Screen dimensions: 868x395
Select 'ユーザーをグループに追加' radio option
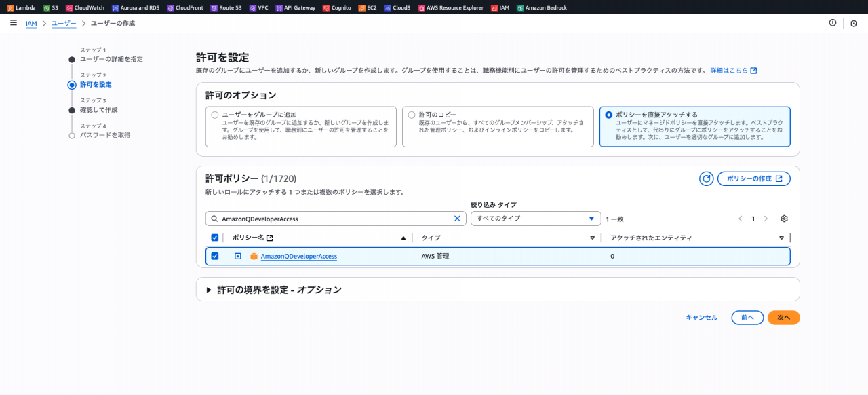click(215, 115)
